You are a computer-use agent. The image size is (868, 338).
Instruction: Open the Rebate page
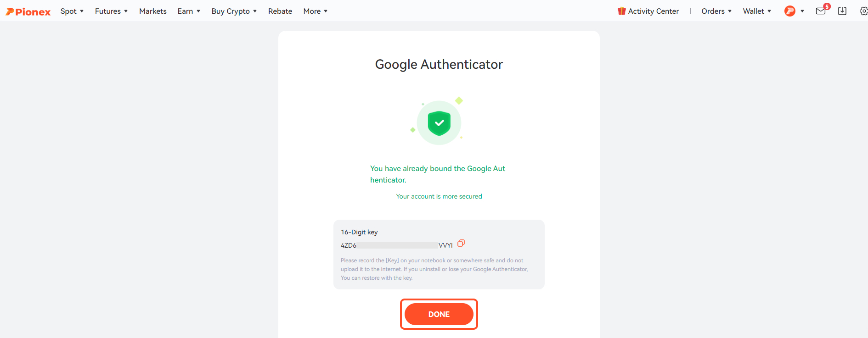coord(280,11)
